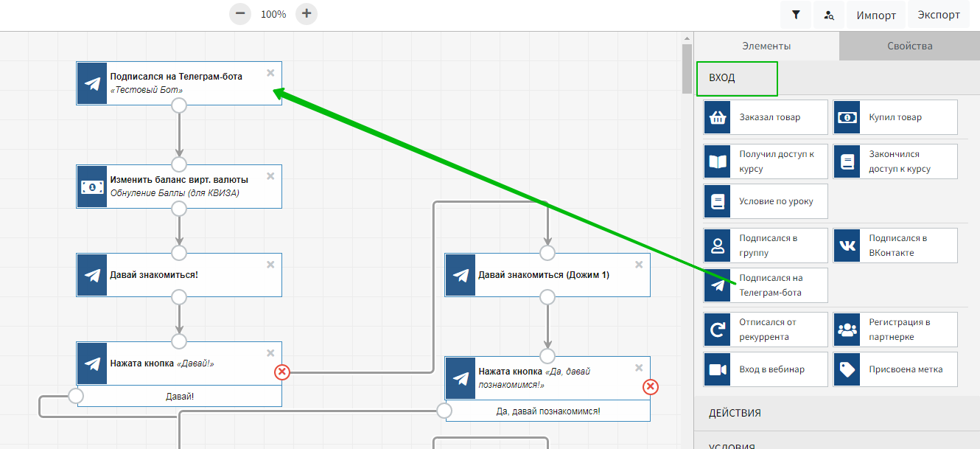Choose the 'Вход в вебинар' camera element

pos(765,369)
